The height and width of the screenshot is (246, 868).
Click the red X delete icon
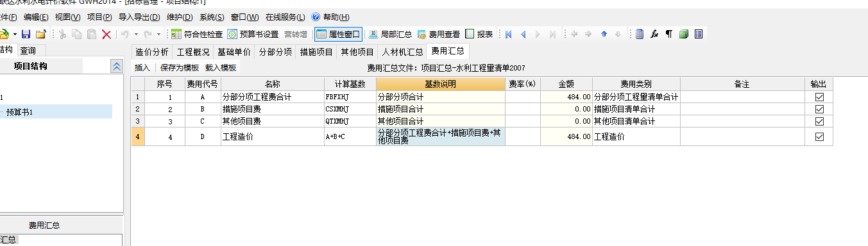[x=106, y=34]
